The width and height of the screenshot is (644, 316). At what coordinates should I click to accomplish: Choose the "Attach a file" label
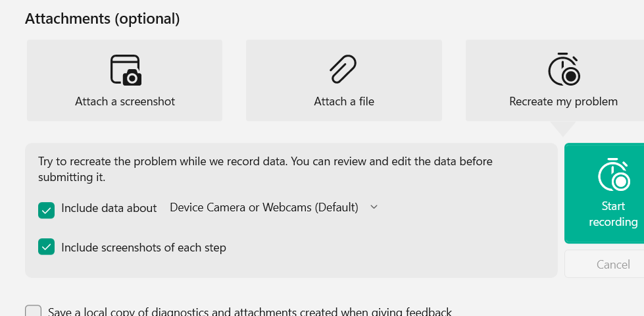coord(344,101)
